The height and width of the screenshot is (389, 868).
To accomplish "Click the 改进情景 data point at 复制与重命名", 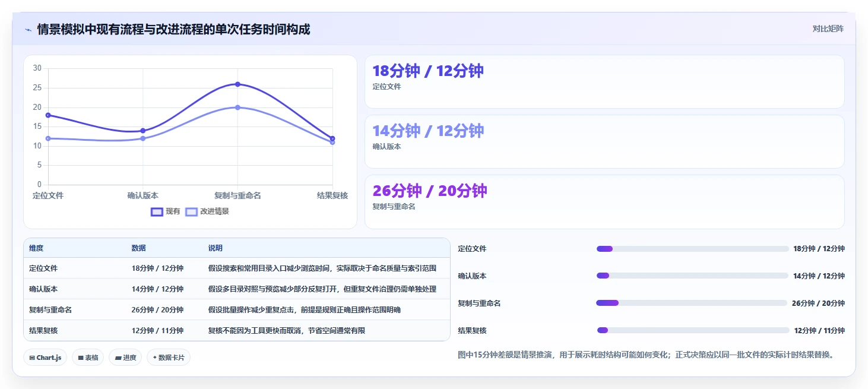I will click(x=237, y=107).
